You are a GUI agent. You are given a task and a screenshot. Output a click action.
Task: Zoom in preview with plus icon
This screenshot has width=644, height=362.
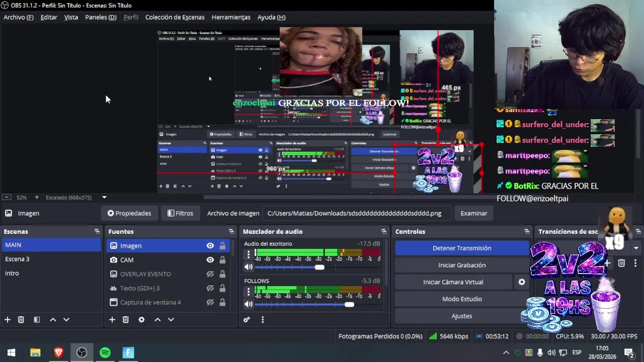[36, 198]
